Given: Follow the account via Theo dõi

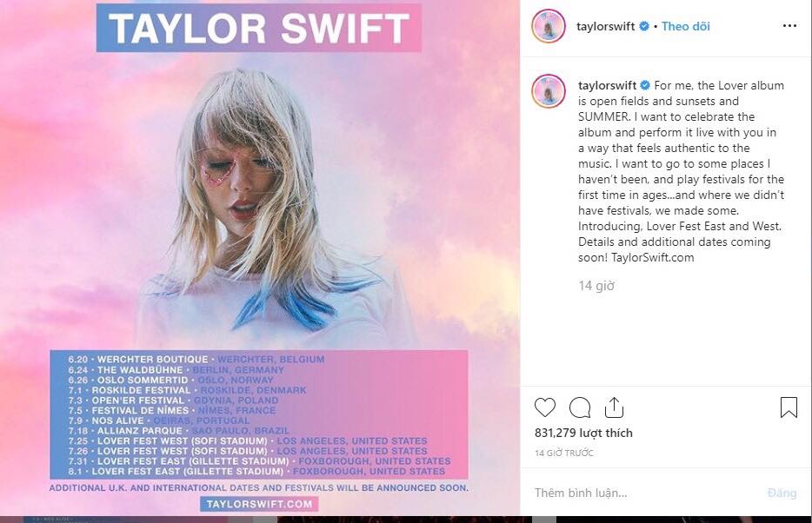Looking at the screenshot, I should 686,26.
